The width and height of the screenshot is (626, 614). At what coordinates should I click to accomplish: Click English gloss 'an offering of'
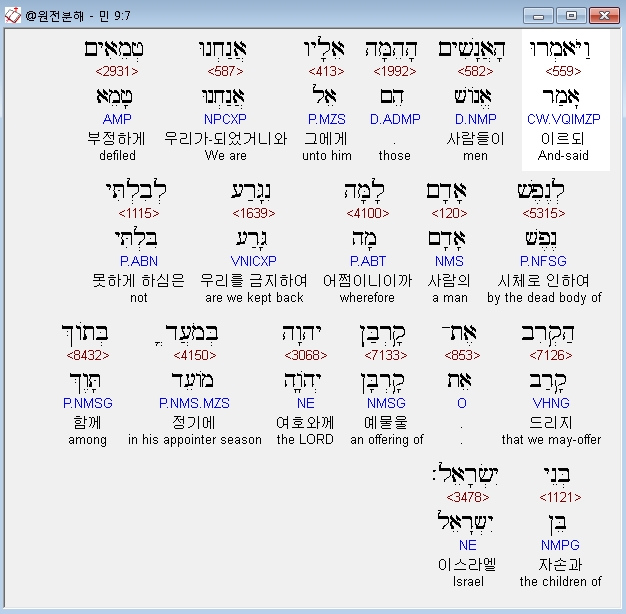[x=387, y=440]
